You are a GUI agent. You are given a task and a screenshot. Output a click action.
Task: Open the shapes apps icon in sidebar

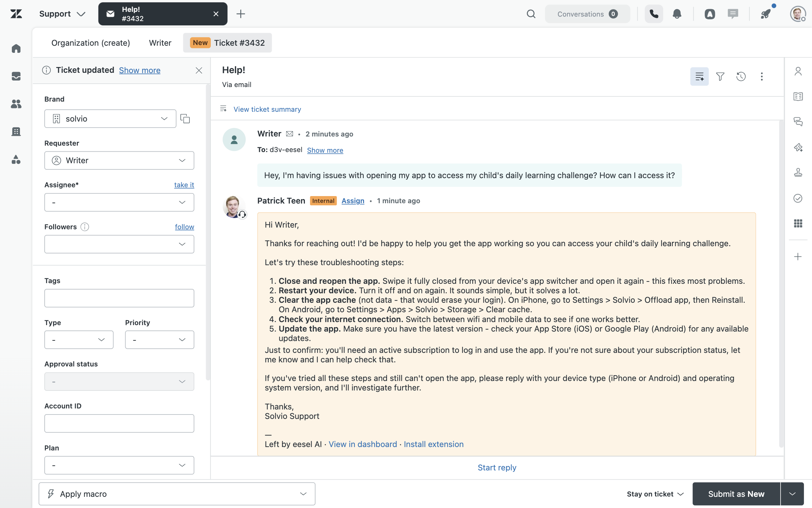click(x=16, y=159)
